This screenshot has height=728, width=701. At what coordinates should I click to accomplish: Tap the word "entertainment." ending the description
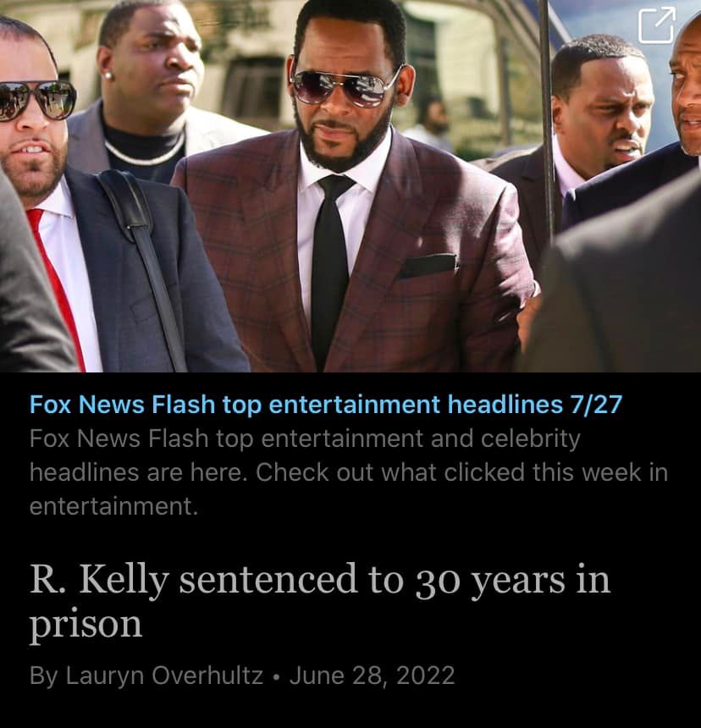[113, 506]
